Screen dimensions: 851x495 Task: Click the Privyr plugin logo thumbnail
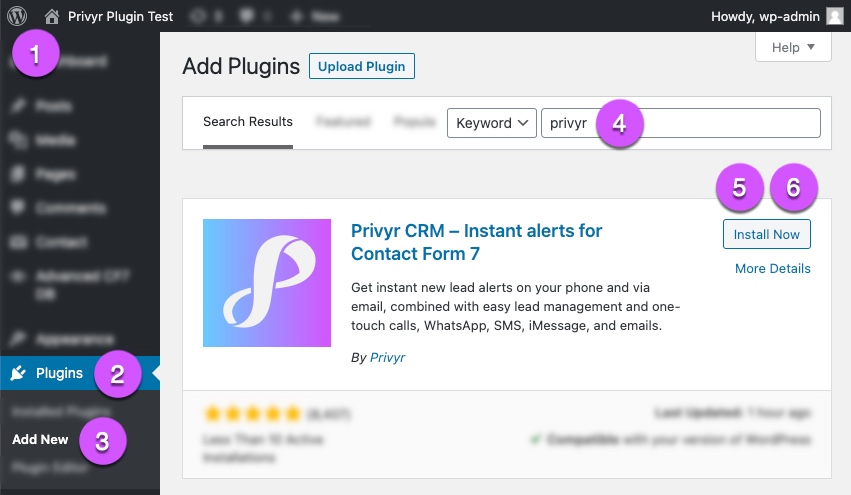(266, 283)
